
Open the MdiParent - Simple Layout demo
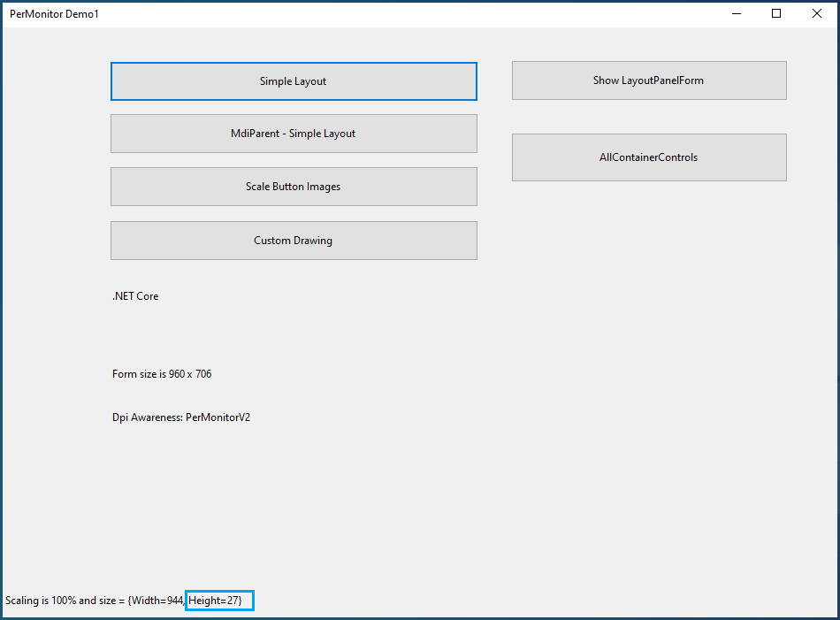point(293,133)
